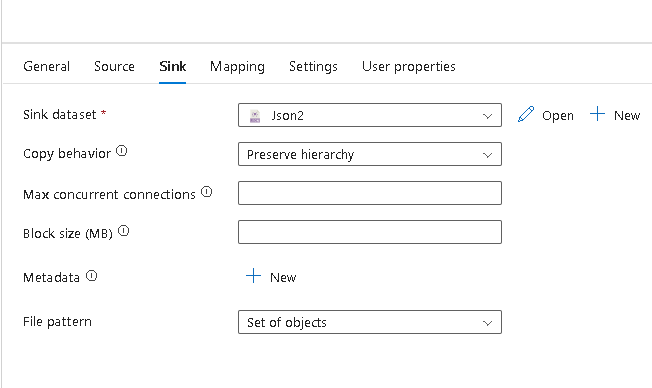Click the File pattern label
The height and width of the screenshot is (388, 652).
(x=57, y=321)
